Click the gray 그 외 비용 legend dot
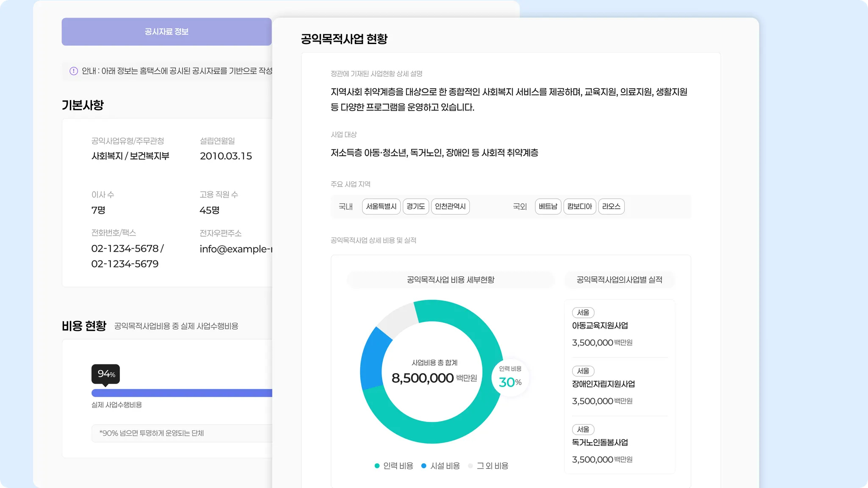The image size is (868, 488). [x=470, y=466]
